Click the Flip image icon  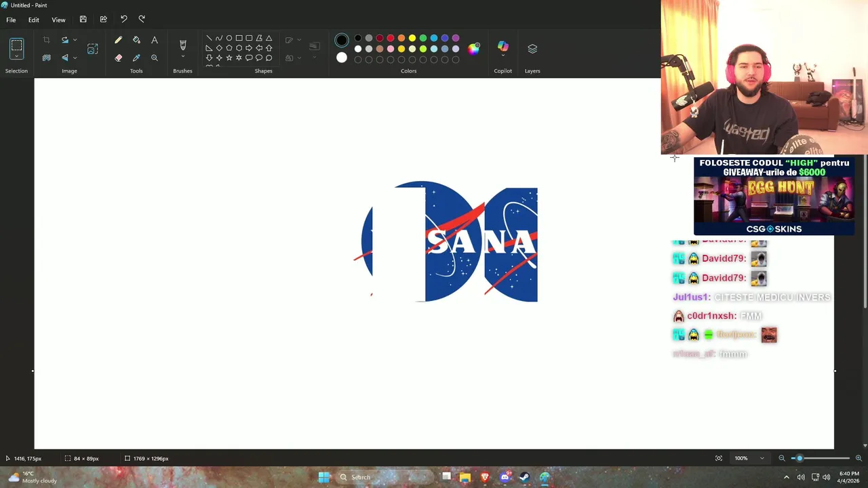tap(65, 58)
